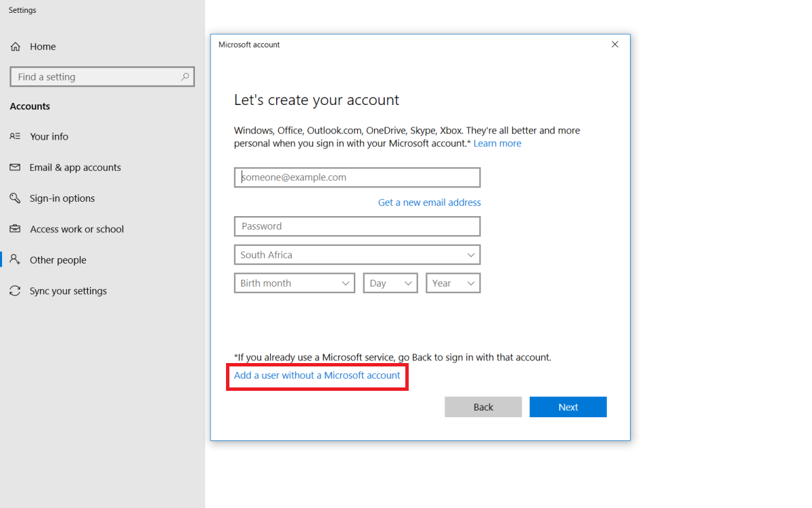Click the Access work or school briefcase icon
Image resolution: width=812 pixels, height=508 pixels.
15,229
